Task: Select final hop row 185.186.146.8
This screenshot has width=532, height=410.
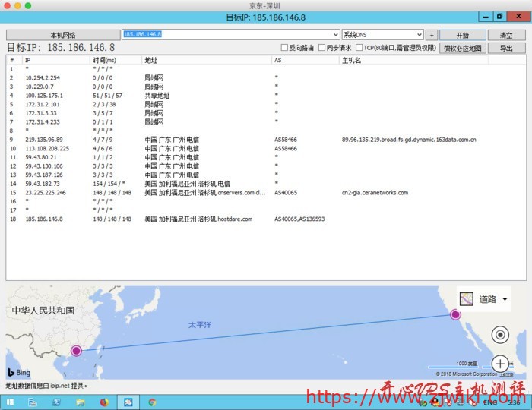Action: point(266,219)
